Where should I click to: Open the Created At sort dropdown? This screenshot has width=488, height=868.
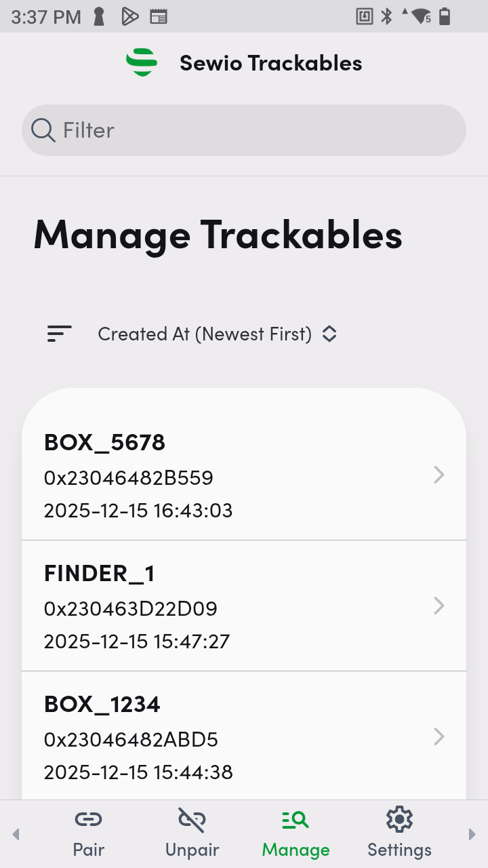click(217, 334)
